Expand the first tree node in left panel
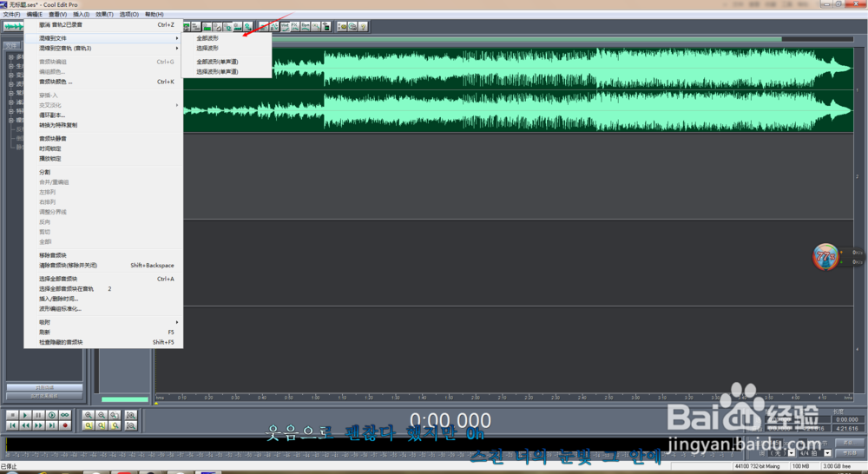The height and width of the screenshot is (474, 868). (x=10, y=57)
